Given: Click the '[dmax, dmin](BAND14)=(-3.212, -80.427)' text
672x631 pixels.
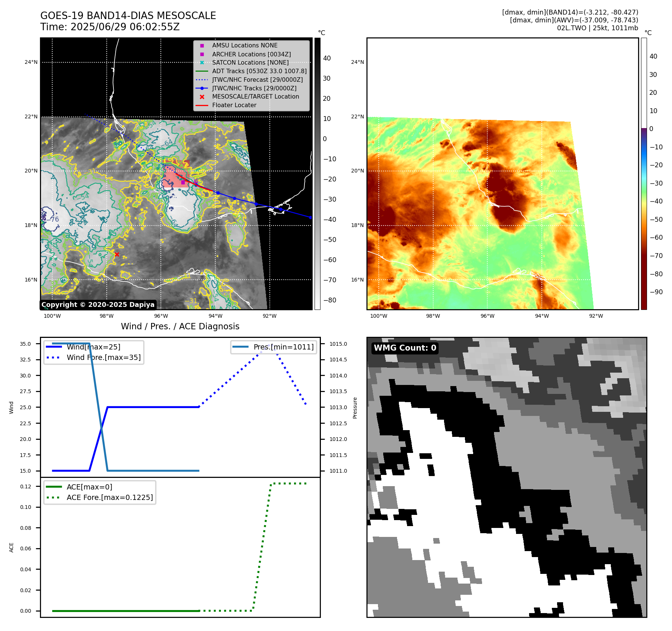Looking at the screenshot, I should pyautogui.click(x=570, y=12).
